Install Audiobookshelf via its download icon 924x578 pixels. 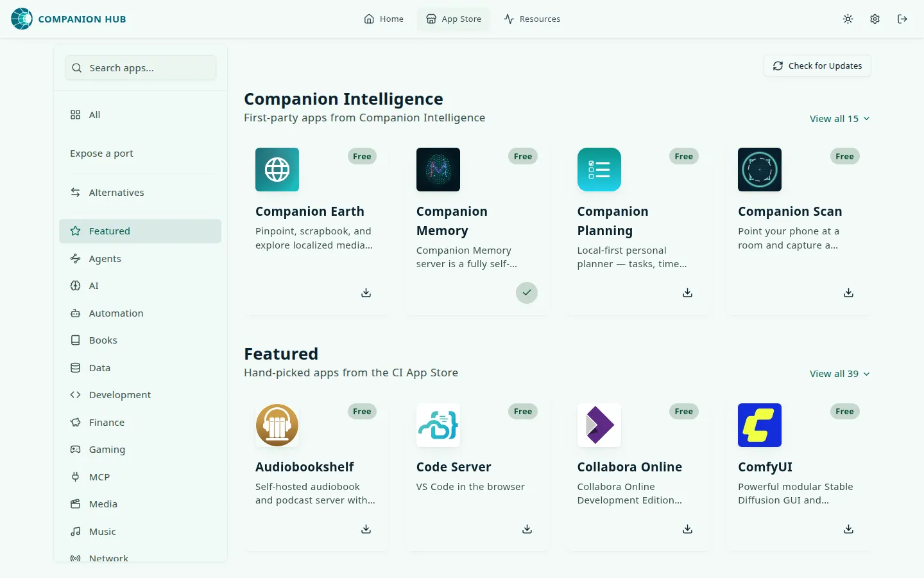point(366,529)
